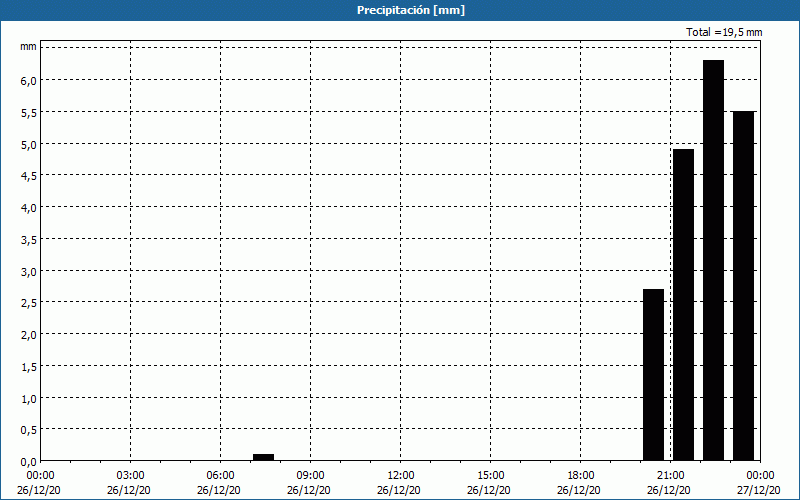This screenshot has width=800, height=500.
Task: Click the '3,5' y-axis label
Action: (29, 239)
